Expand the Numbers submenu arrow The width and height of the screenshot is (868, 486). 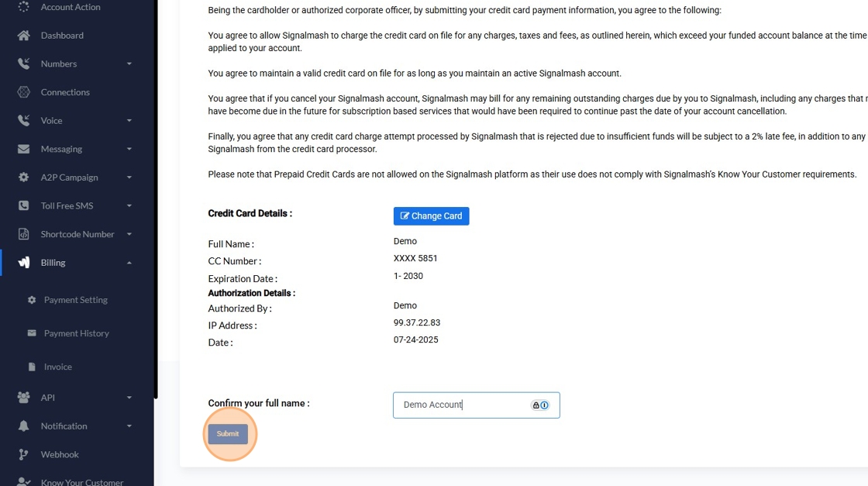pyautogui.click(x=129, y=64)
